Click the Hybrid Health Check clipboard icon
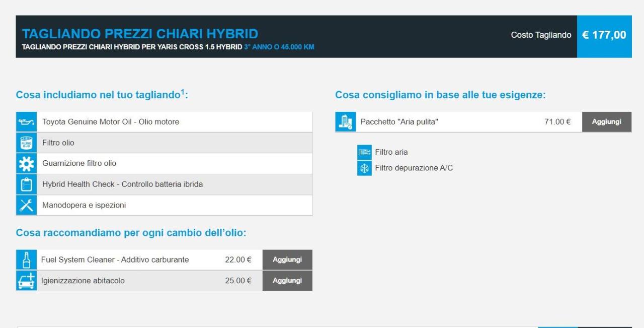644x328 pixels. coord(26,184)
